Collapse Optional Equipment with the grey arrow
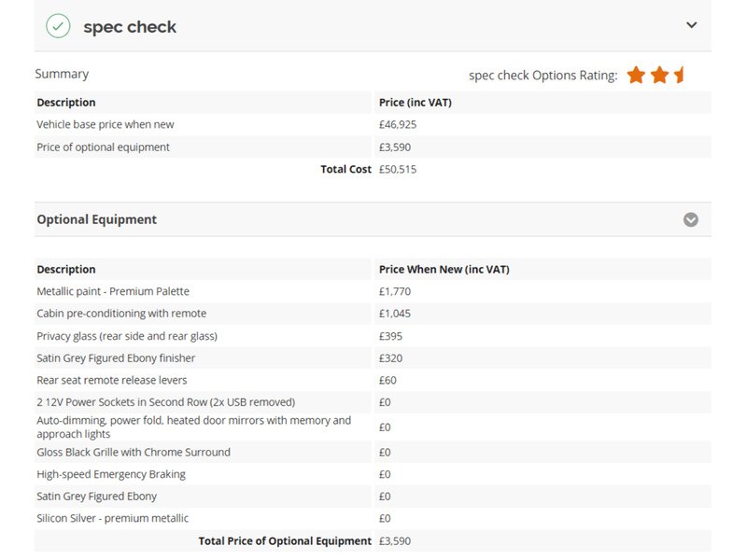The image size is (747, 560). pyautogui.click(x=690, y=220)
